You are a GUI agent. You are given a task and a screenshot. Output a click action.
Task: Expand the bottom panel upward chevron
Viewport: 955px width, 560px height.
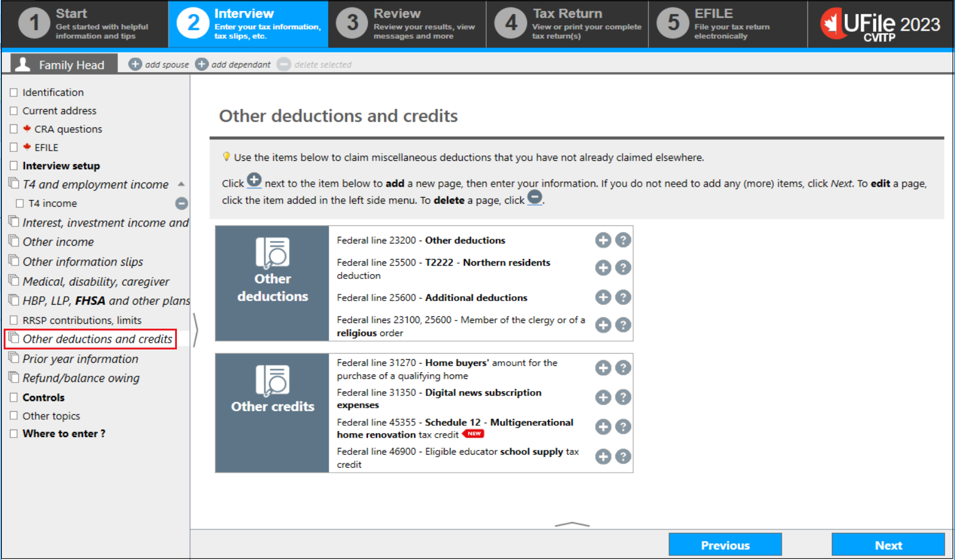click(x=572, y=524)
